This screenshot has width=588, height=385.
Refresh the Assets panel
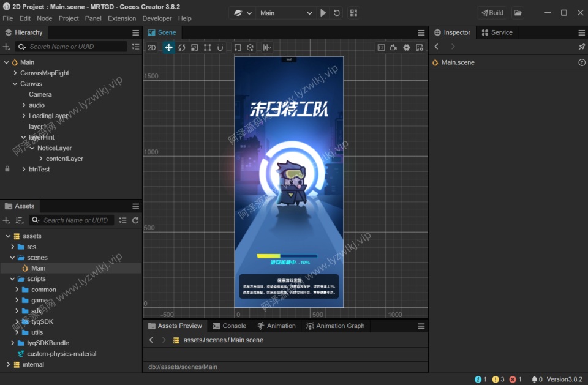(135, 220)
